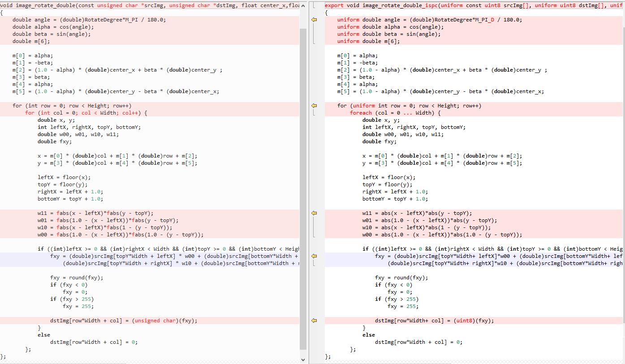This screenshot has height=364, width=625.
Task: Click 'else' keyword in left pane
Action: pos(44,335)
